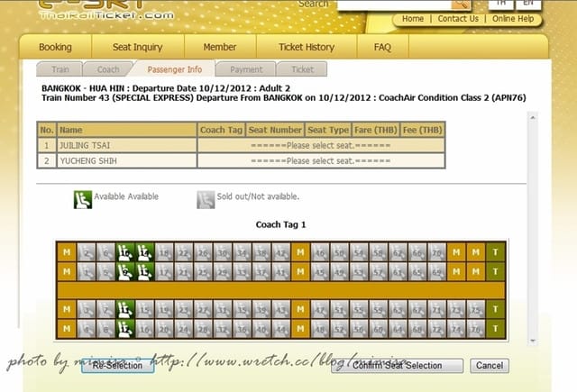Click sold-out seat 41
The height and width of the screenshot is (392, 577).
tap(281, 271)
